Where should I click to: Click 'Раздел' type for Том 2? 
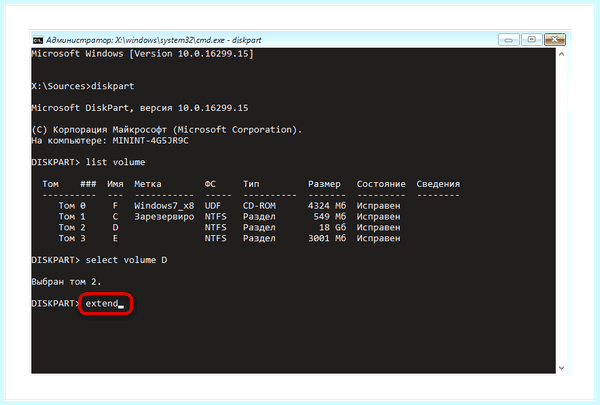259,227
